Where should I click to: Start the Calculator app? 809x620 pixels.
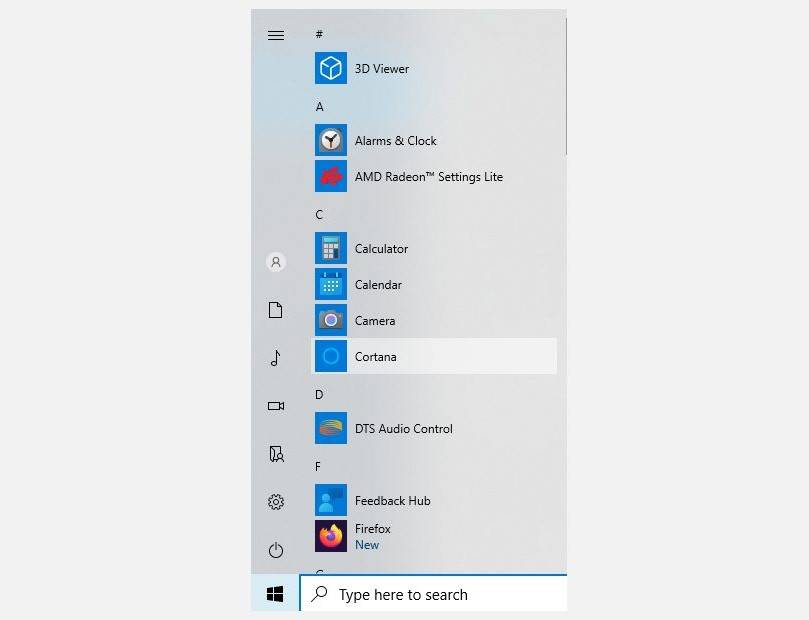pos(384,248)
